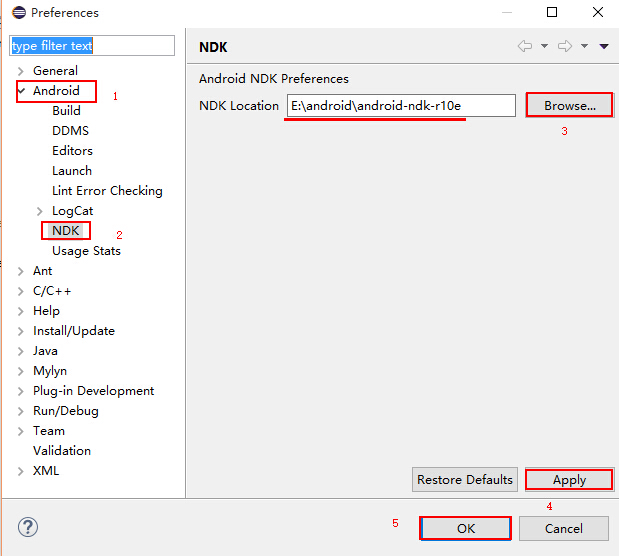Image resolution: width=619 pixels, height=556 pixels.
Task: Open the preferences page view menu arrow
Action: pyautogui.click(x=604, y=46)
